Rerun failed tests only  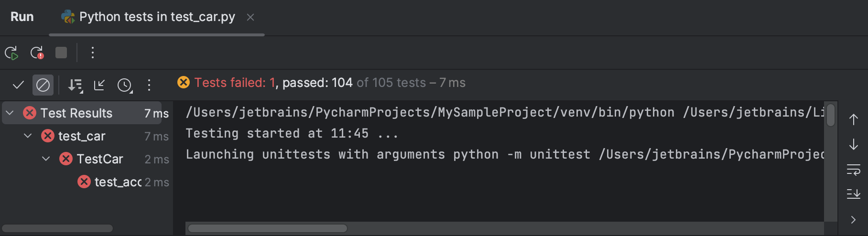37,53
